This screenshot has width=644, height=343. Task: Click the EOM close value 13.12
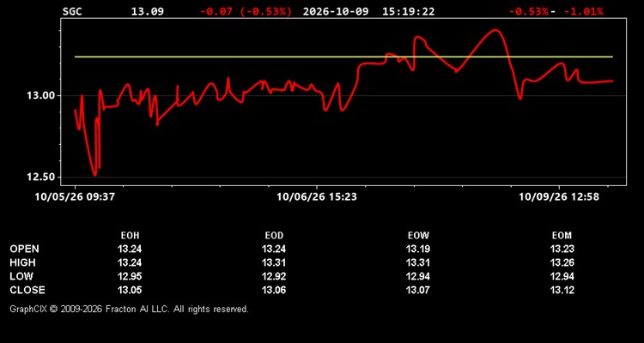(x=562, y=290)
